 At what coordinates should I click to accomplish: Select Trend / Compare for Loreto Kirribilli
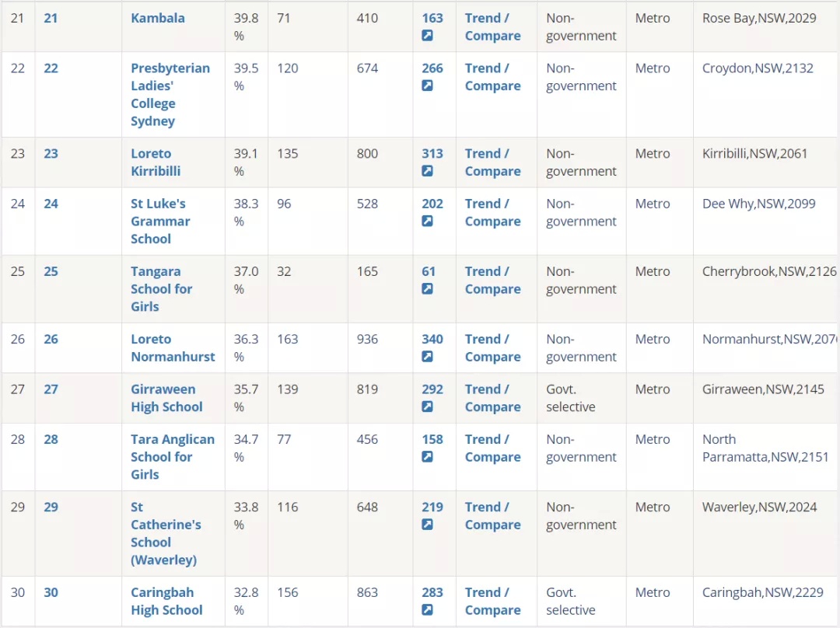[x=492, y=162]
